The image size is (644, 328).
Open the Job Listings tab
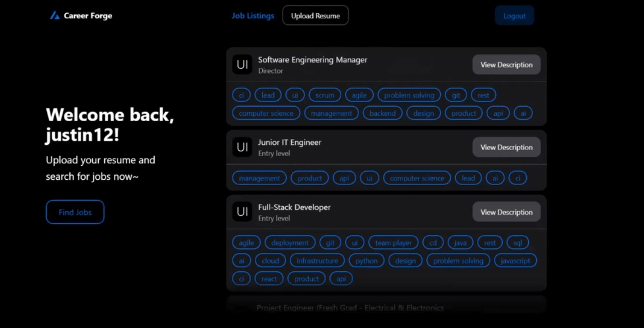coord(253,16)
